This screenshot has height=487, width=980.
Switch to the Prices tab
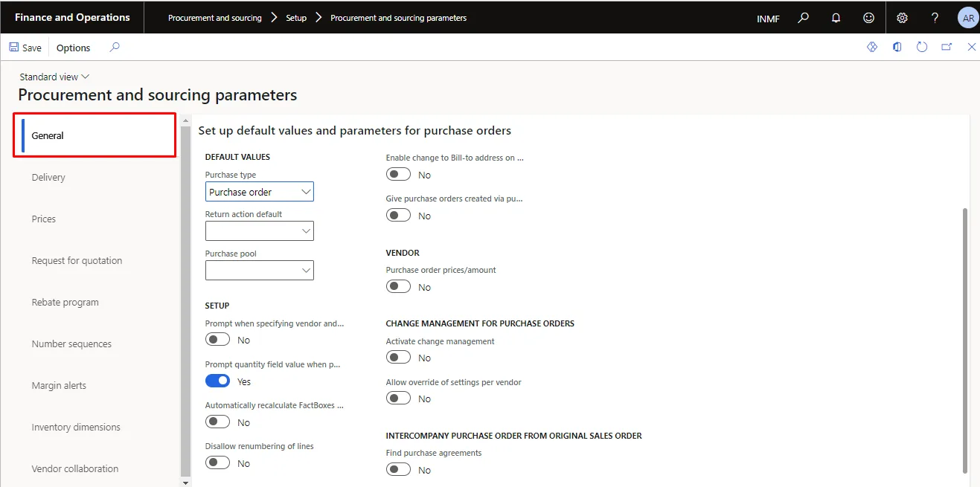click(x=44, y=219)
